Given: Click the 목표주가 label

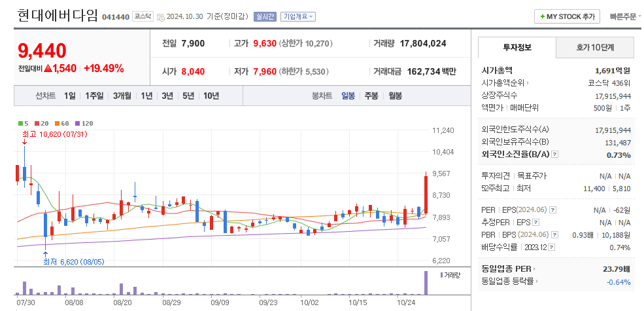Looking at the screenshot, I should click(532, 175).
